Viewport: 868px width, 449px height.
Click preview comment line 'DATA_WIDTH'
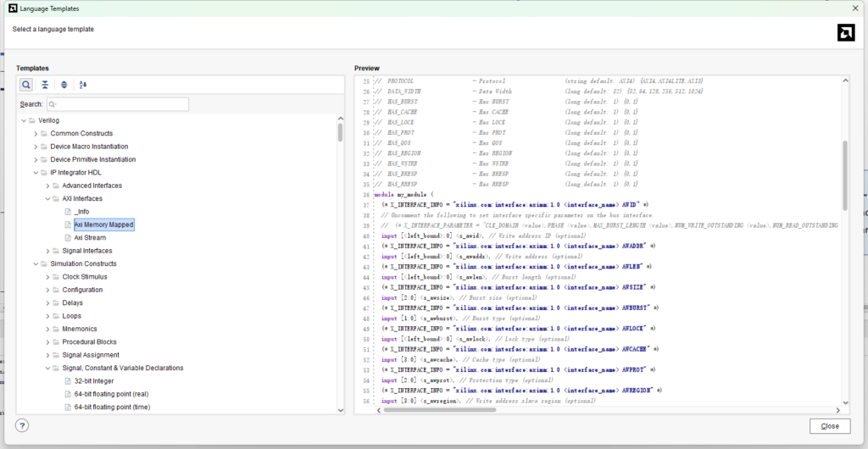[538, 91]
